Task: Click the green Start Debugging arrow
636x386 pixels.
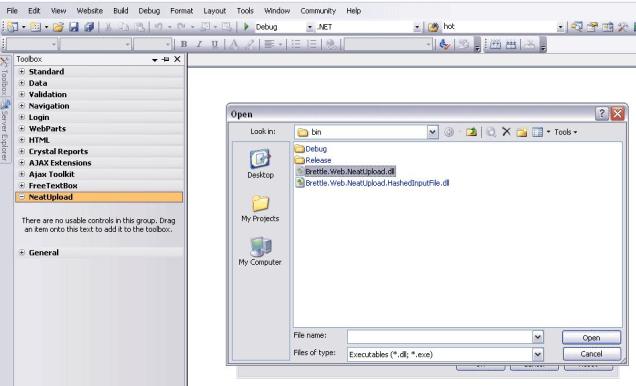Action: 246,26
